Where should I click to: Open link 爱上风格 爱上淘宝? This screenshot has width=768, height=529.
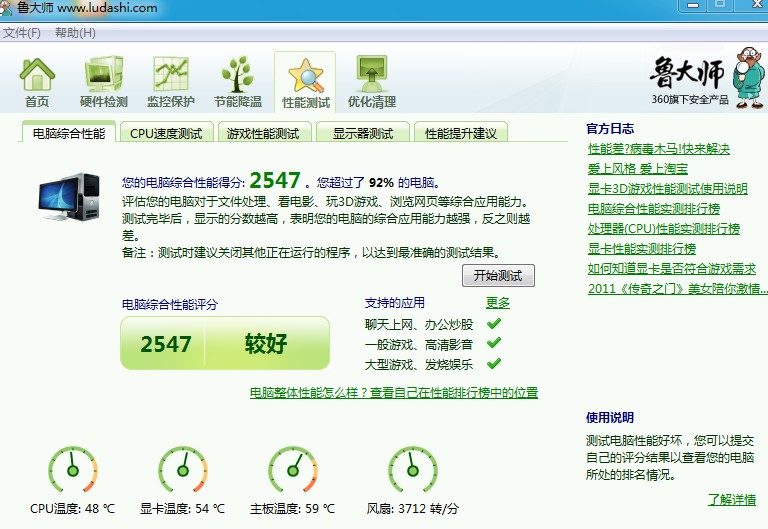click(x=638, y=168)
